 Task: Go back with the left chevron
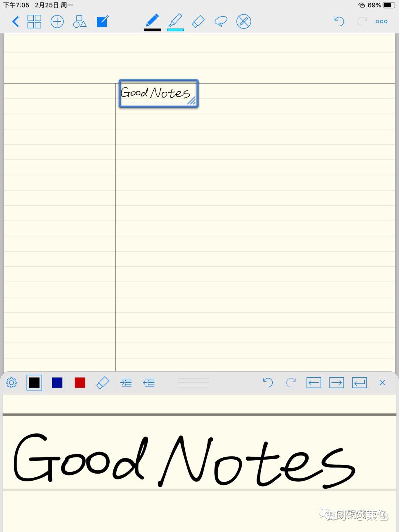(x=16, y=21)
